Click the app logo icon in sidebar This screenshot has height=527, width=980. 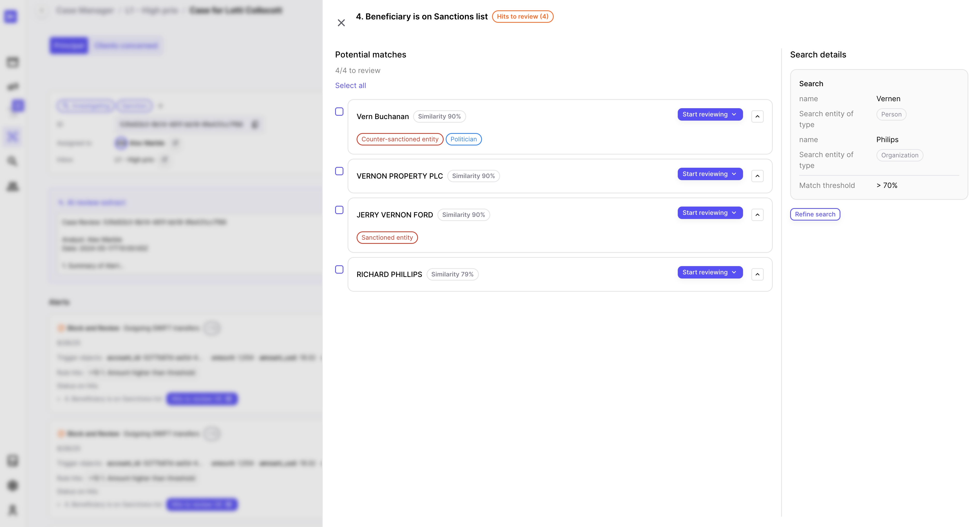point(11,16)
